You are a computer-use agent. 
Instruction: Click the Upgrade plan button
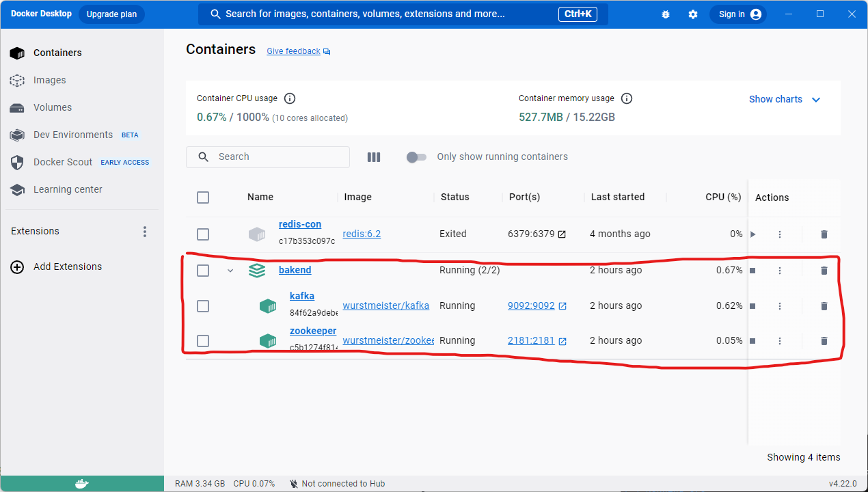coord(111,14)
